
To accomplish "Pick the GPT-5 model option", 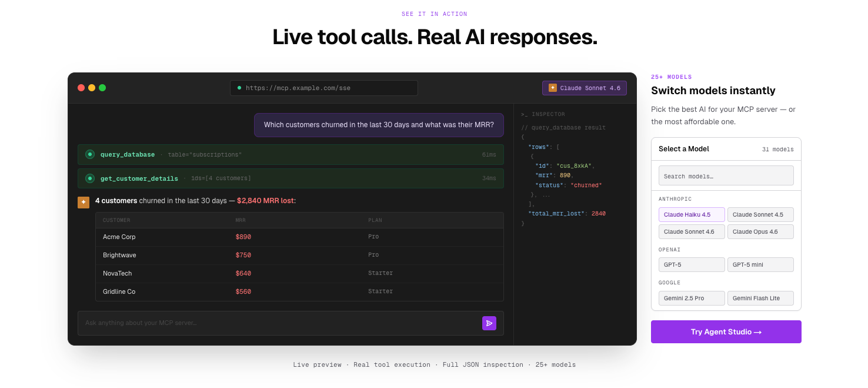I will [x=692, y=264].
